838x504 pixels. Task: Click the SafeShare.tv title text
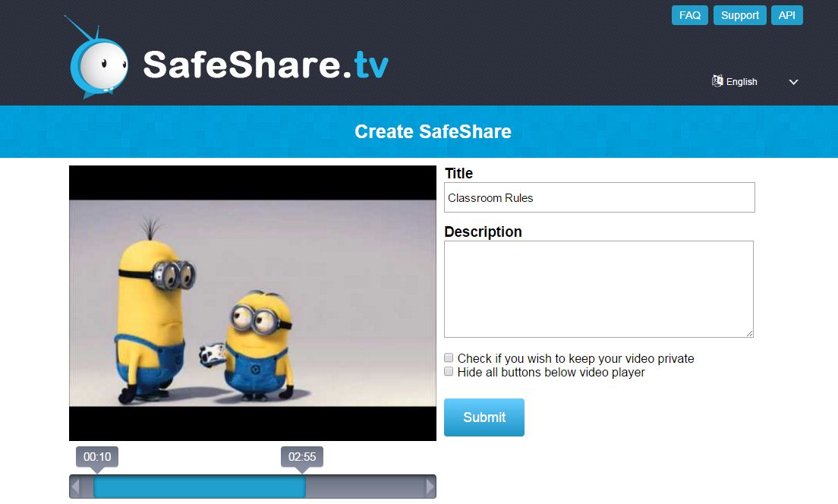pos(266,65)
